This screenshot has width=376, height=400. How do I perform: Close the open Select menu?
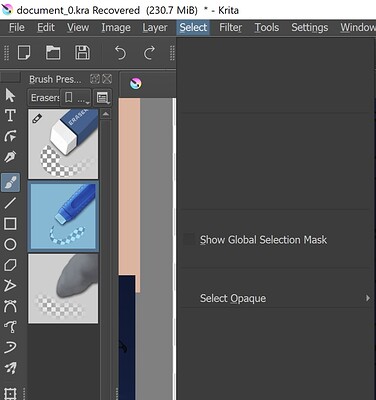tap(193, 27)
